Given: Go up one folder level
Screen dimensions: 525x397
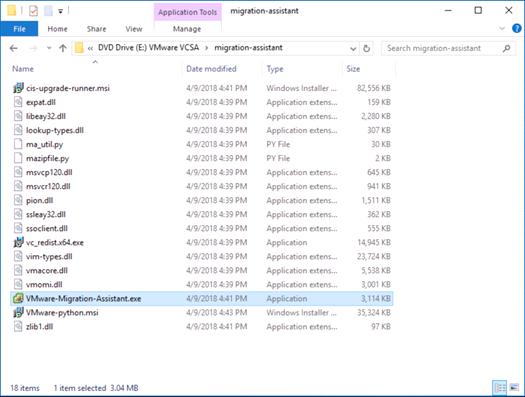Looking at the screenshot, I should point(63,49).
